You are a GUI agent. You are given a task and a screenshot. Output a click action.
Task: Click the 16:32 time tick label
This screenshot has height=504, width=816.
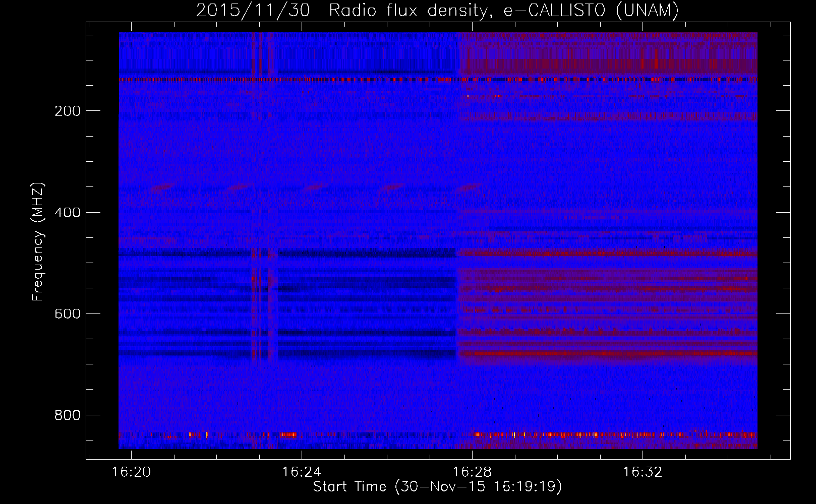[643, 472]
